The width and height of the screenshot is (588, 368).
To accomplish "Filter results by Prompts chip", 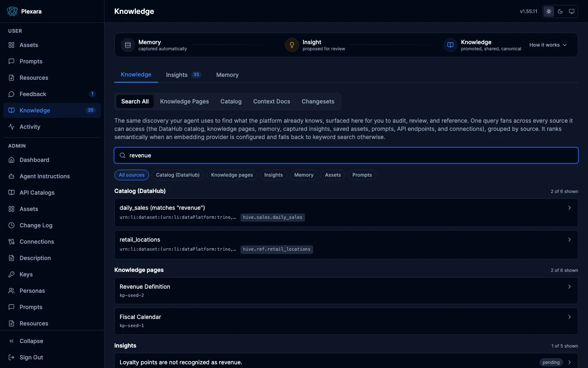I will pos(362,175).
